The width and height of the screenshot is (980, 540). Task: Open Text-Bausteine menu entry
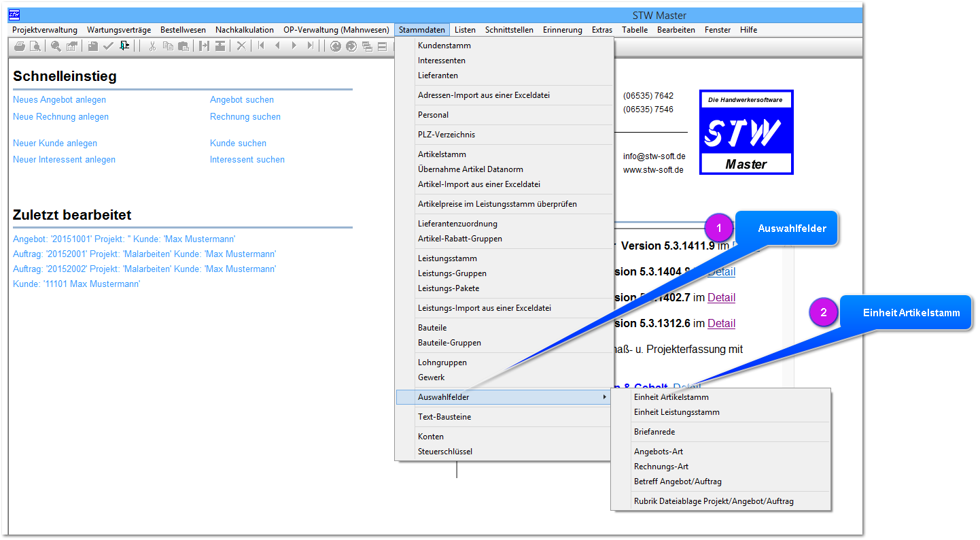tap(444, 417)
